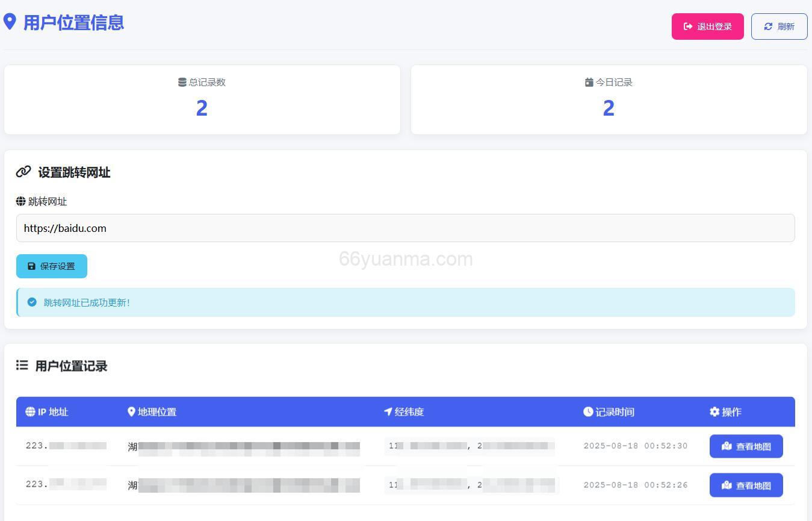
Task: Click the database icon next to 总记录数
Action: click(182, 83)
